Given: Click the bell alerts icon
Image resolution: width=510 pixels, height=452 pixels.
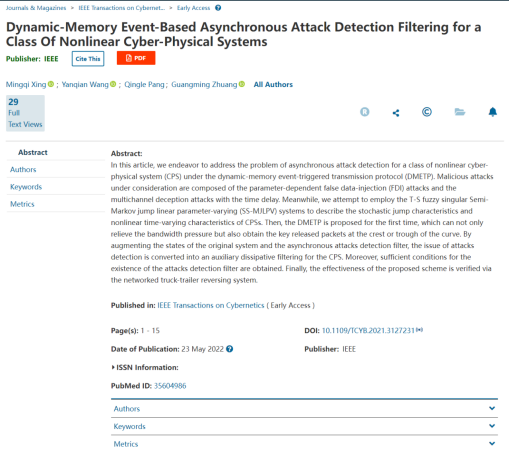Looking at the screenshot, I should 493,112.
